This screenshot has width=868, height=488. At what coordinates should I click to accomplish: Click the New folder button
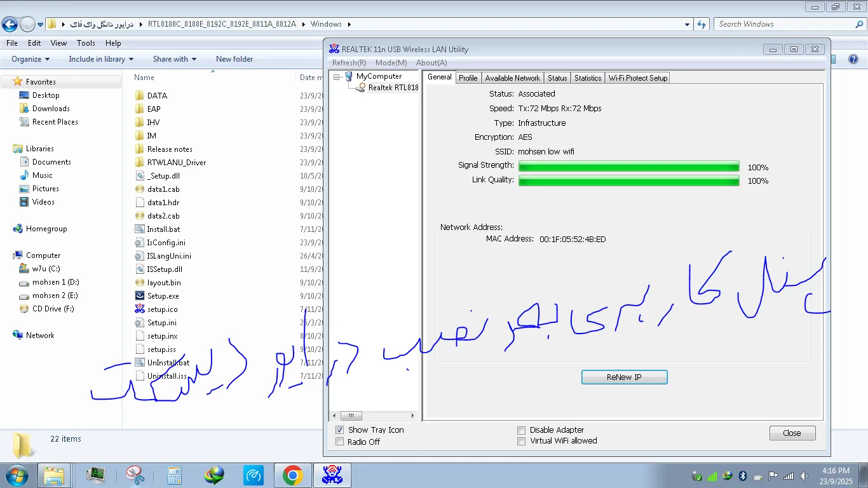click(x=234, y=59)
